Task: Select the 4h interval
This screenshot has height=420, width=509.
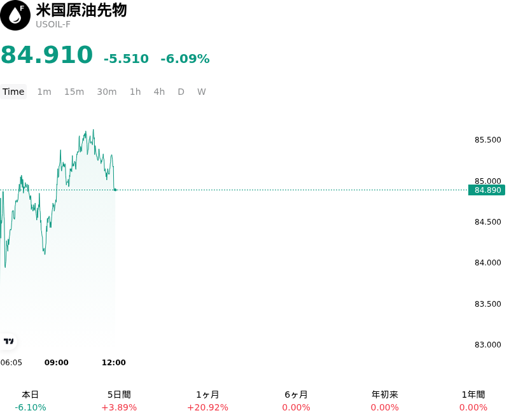Action: tap(159, 92)
